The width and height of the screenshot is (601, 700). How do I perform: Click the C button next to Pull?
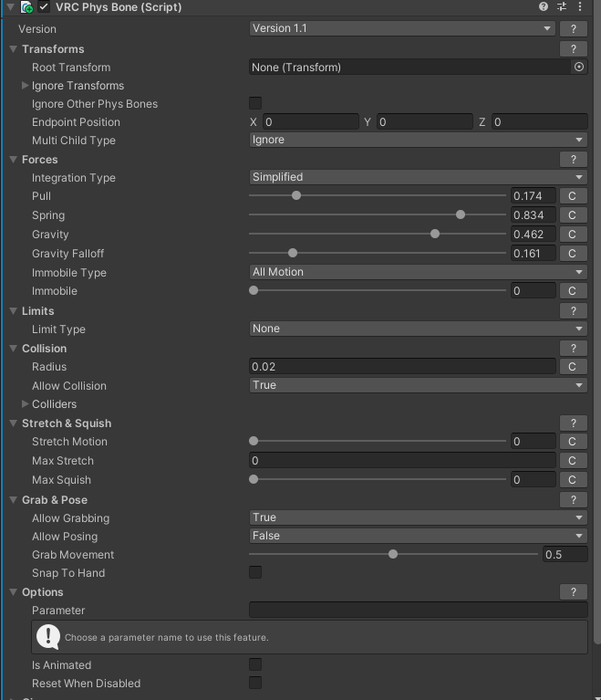coord(573,196)
